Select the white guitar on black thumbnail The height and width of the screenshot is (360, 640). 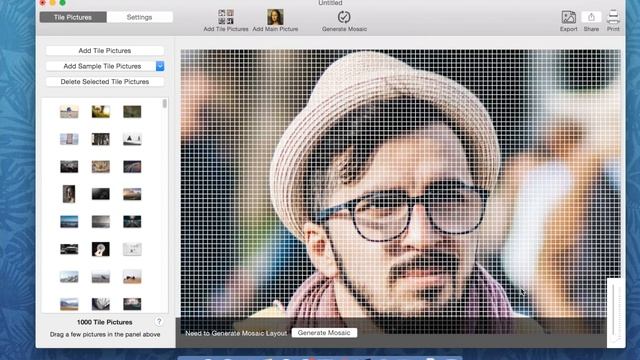(100, 249)
